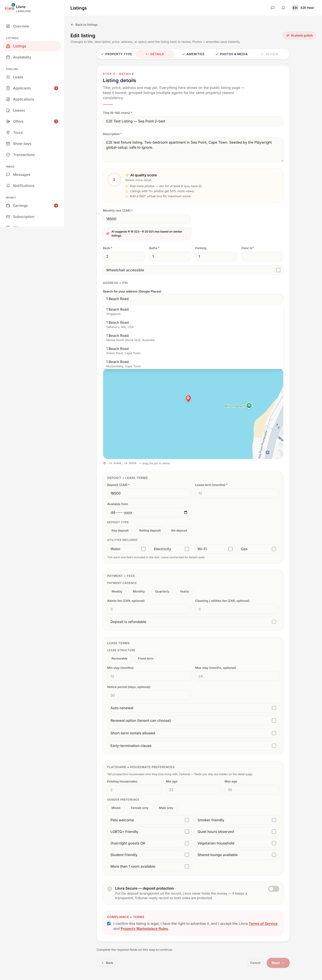Go to the Photos & Media step tab
This screenshot has height=980, width=322.
[231, 54]
